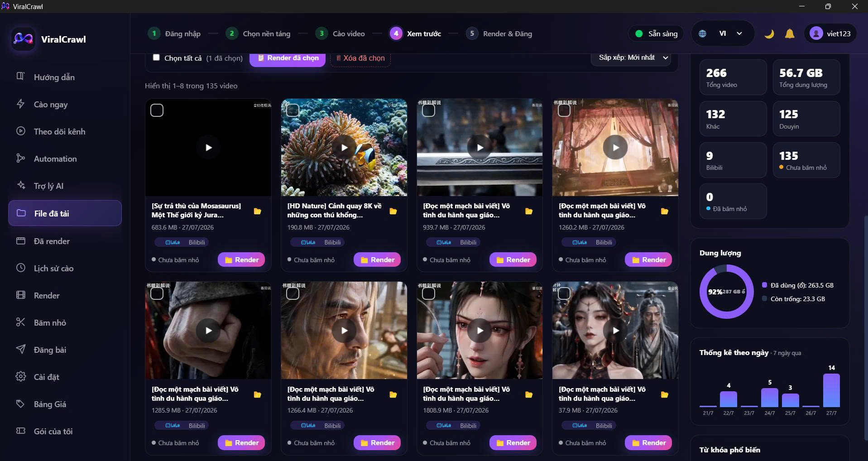Click folder icon on the 37.9 MB video
This screenshot has height=461, width=868.
[x=664, y=394]
